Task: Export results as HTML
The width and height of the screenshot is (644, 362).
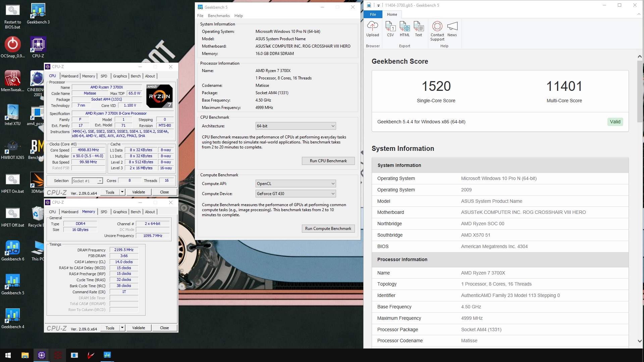Action: pyautogui.click(x=405, y=29)
